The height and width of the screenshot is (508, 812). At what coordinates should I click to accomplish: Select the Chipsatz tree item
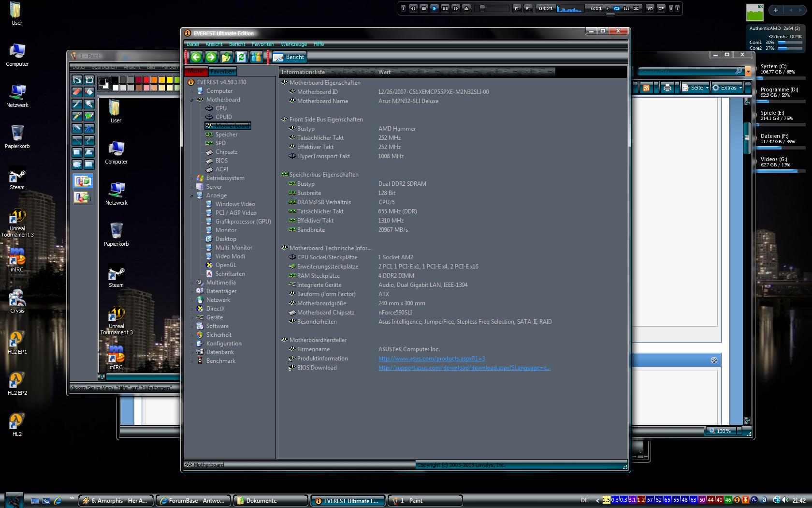[226, 152]
